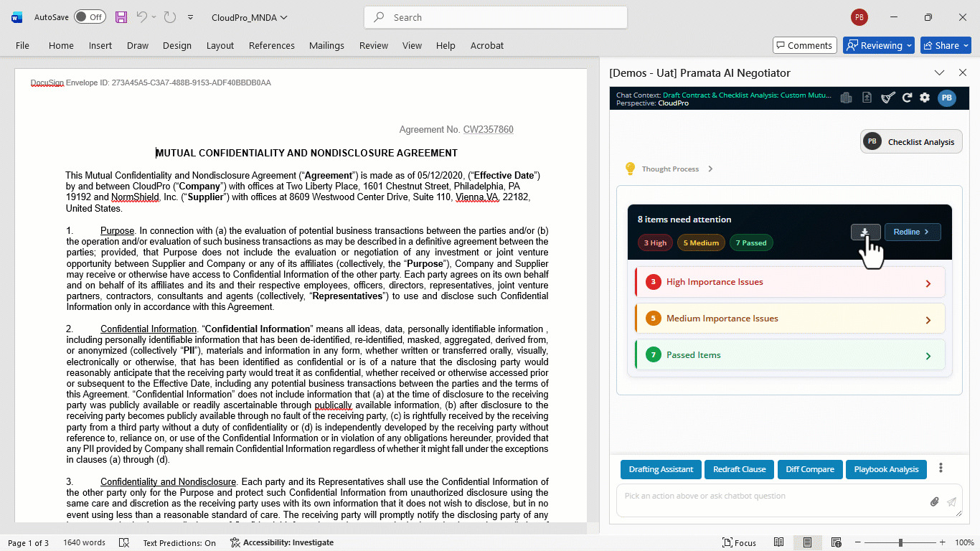The height and width of the screenshot is (551, 980).
Task: Click the Redraft Clause button
Action: (739, 469)
